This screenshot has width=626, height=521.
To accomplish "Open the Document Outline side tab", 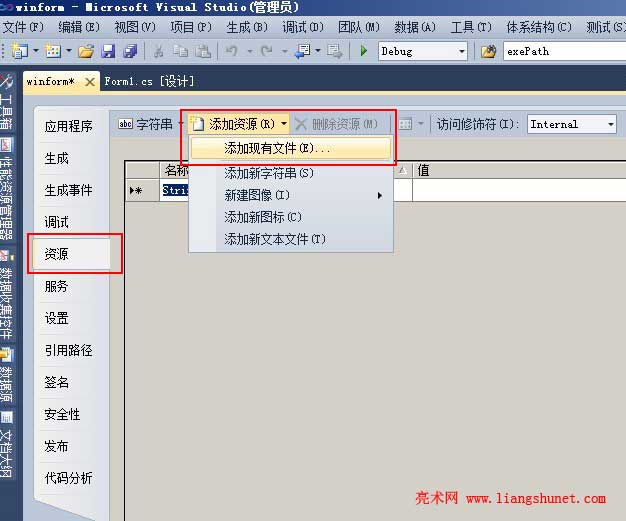I will pos(6,444).
